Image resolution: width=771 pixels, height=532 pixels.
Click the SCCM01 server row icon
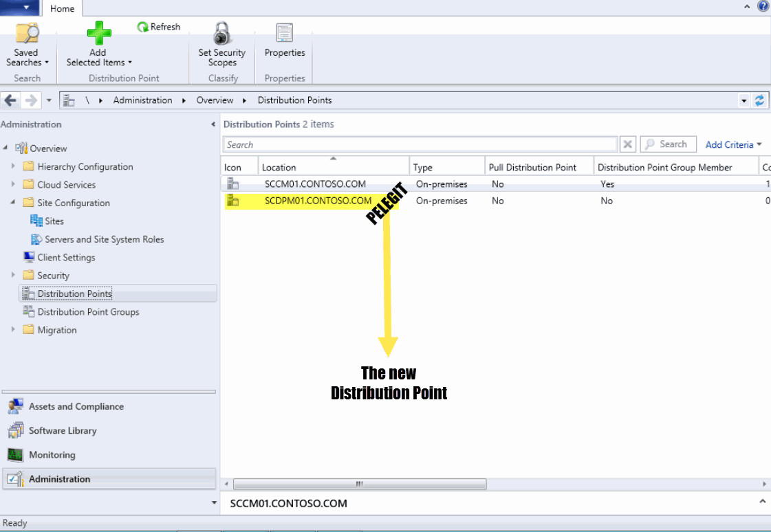pos(232,184)
